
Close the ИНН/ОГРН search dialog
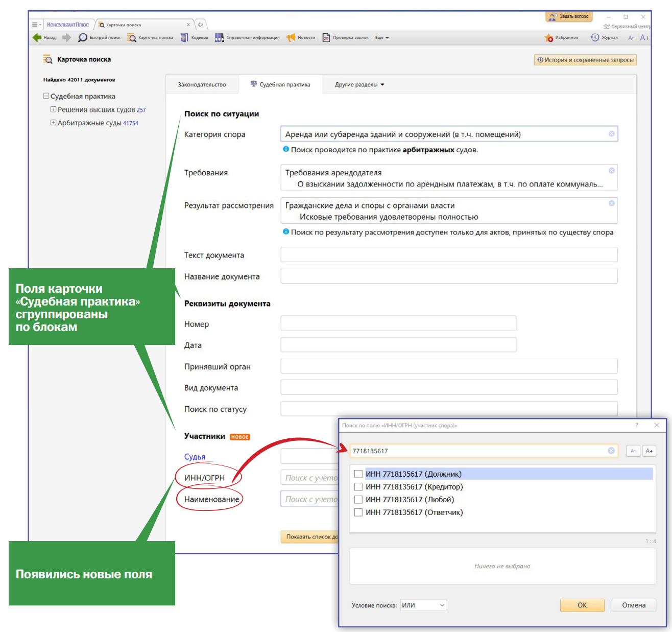click(657, 425)
